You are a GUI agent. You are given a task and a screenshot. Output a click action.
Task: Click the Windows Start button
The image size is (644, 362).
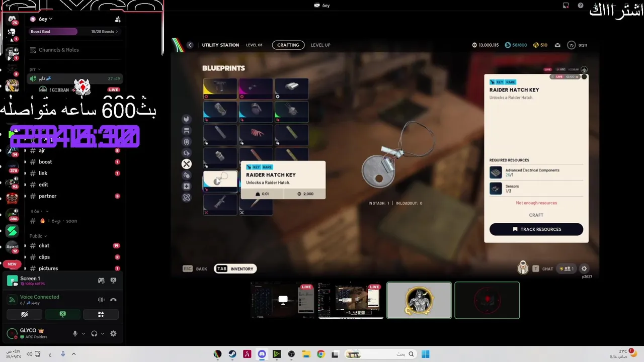(x=426, y=354)
